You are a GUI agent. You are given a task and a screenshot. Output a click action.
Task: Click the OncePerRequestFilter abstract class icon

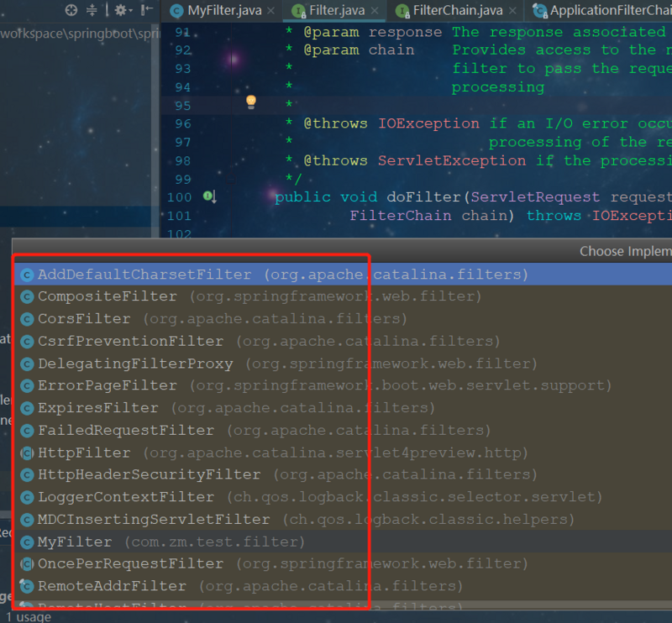[x=27, y=564]
